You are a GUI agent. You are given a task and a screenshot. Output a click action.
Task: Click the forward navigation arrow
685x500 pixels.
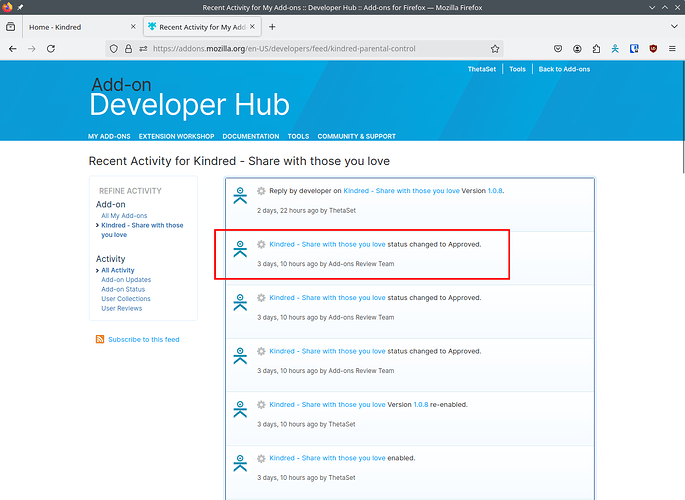tap(32, 49)
